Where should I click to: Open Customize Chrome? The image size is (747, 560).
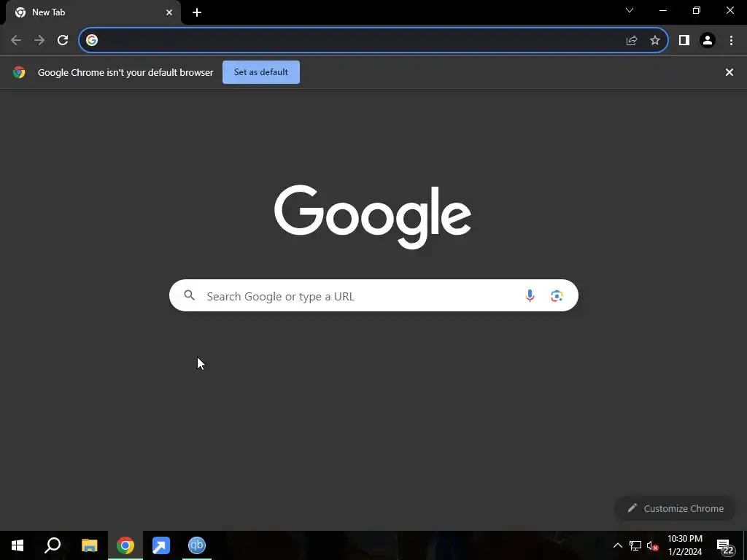pos(676,508)
